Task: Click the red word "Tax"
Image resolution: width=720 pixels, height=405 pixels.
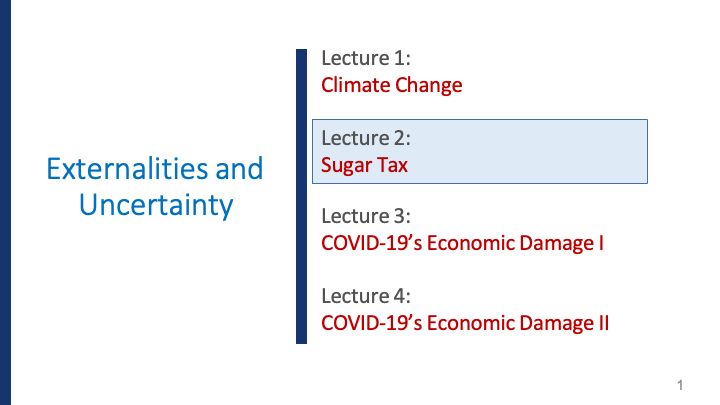Action: pos(392,165)
